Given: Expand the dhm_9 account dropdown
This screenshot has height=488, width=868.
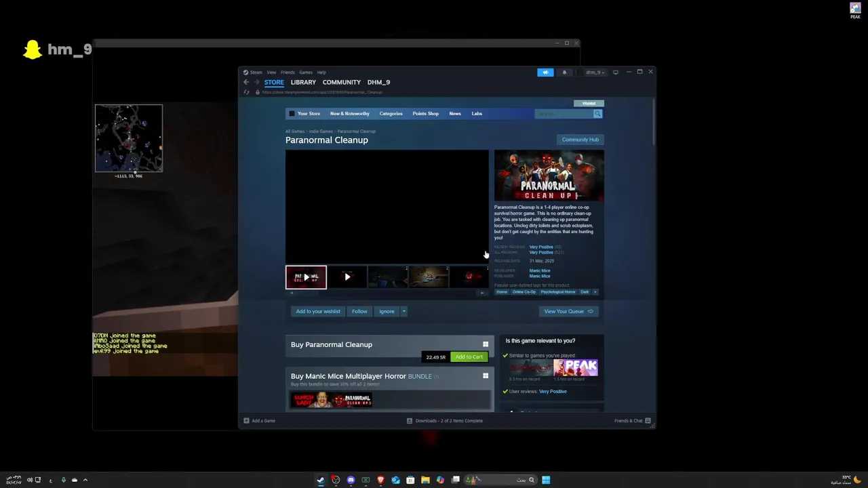Looking at the screenshot, I should [595, 72].
